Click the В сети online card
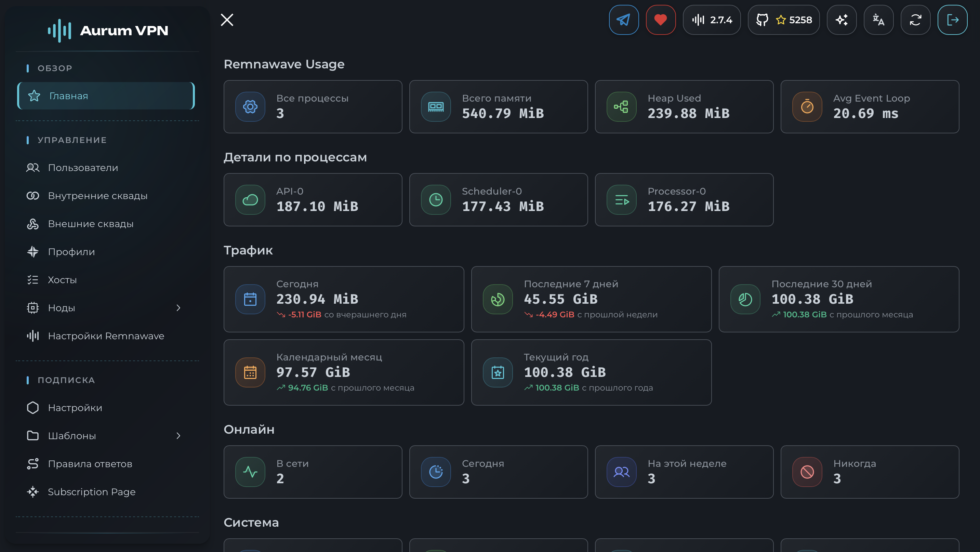 pyautogui.click(x=313, y=472)
